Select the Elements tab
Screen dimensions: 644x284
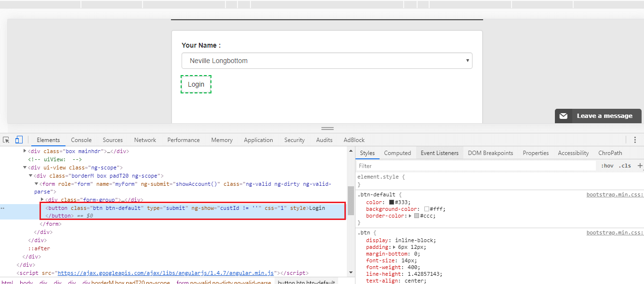click(49, 140)
